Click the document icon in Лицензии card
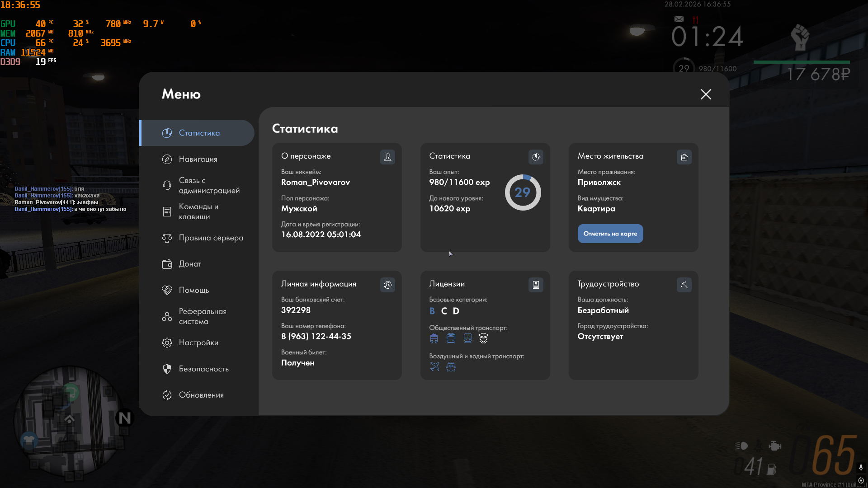Image resolution: width=868 pixels, height=488 pixels. click(x=536, y=285)
